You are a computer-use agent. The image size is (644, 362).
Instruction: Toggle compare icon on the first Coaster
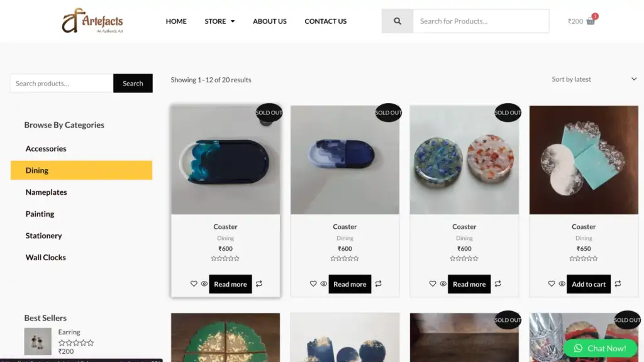pos(259,283)
